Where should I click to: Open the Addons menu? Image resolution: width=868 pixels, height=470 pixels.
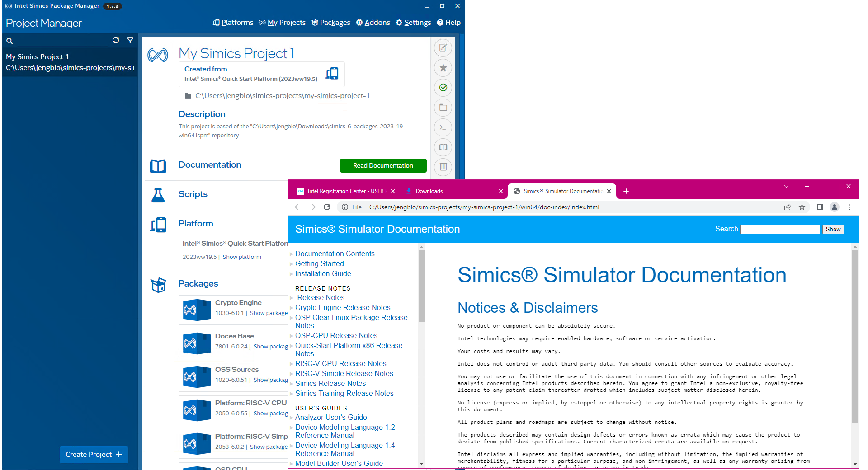(373, 23)
